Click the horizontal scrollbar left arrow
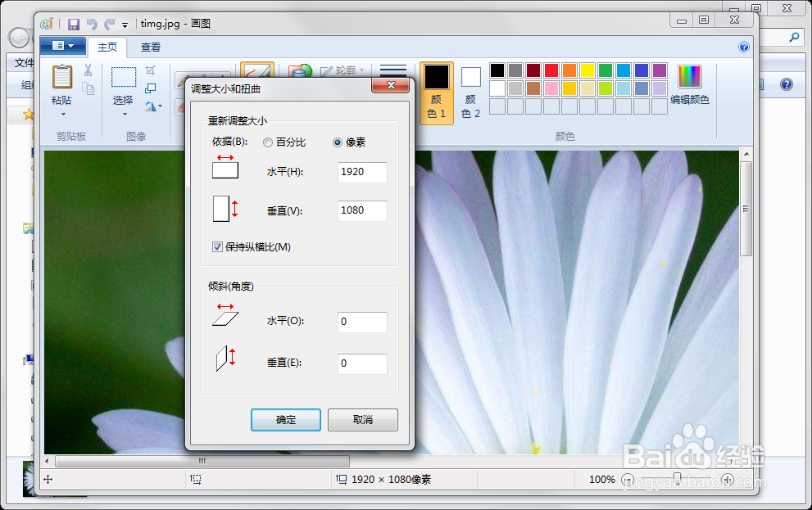Image resolution: width=812 pixels, height=510 pixels. coord(48,461)
